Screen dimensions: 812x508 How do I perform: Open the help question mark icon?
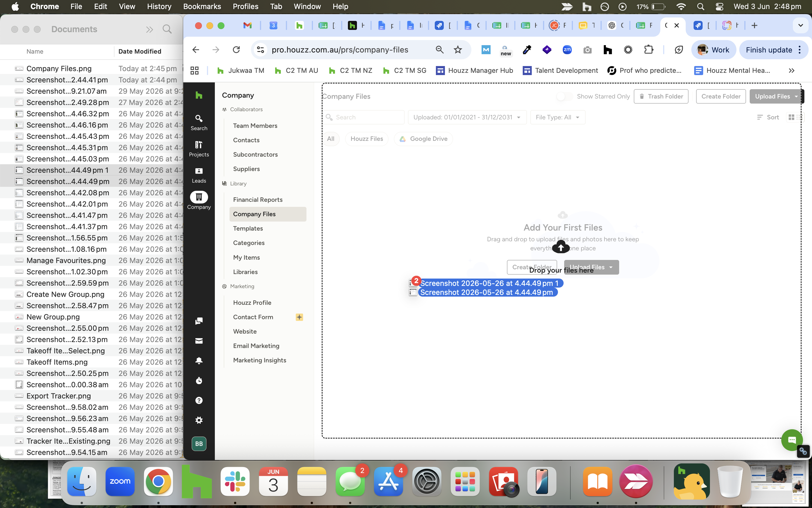coord(199,400)
